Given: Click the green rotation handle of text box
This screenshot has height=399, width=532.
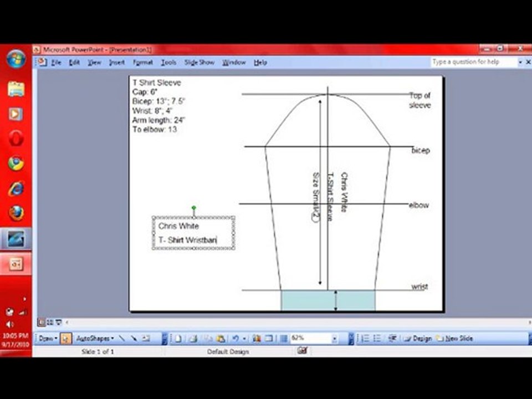Looking at the screenshot, I should click(x=194, y=208).
